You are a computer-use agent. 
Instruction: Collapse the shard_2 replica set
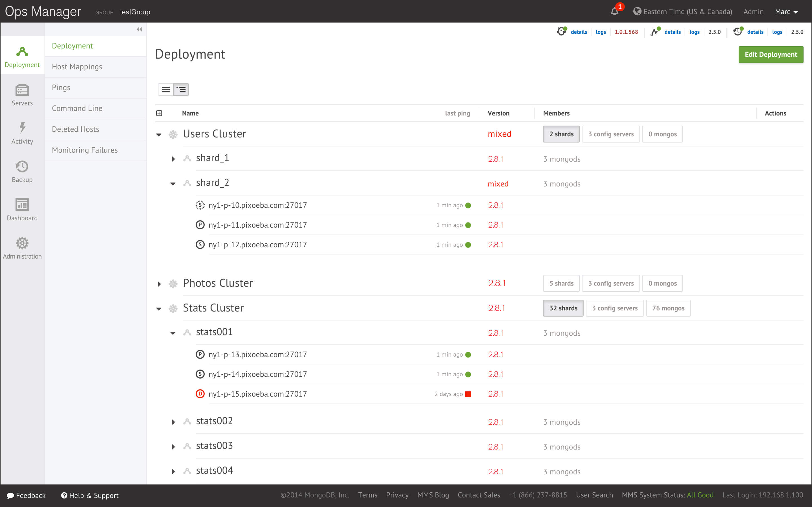pyautogui.click(x=173, y=184)
